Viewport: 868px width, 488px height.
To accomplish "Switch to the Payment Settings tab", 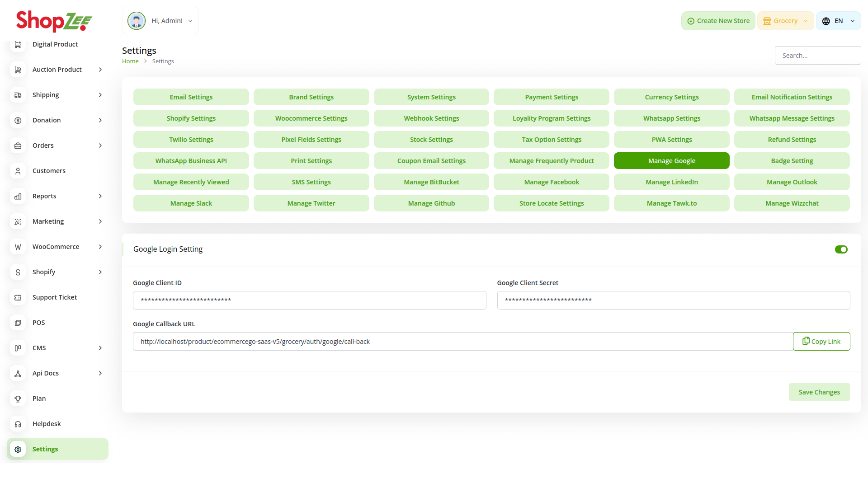I will [551, 97].
